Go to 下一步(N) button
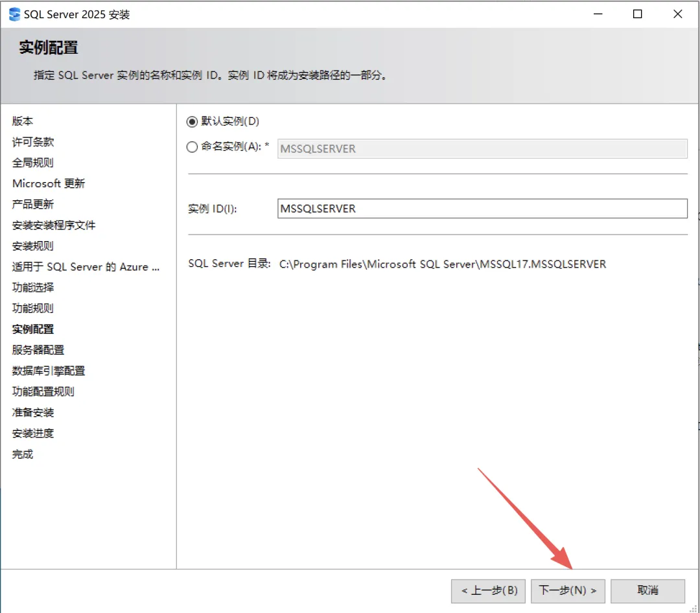 point(568,591)
